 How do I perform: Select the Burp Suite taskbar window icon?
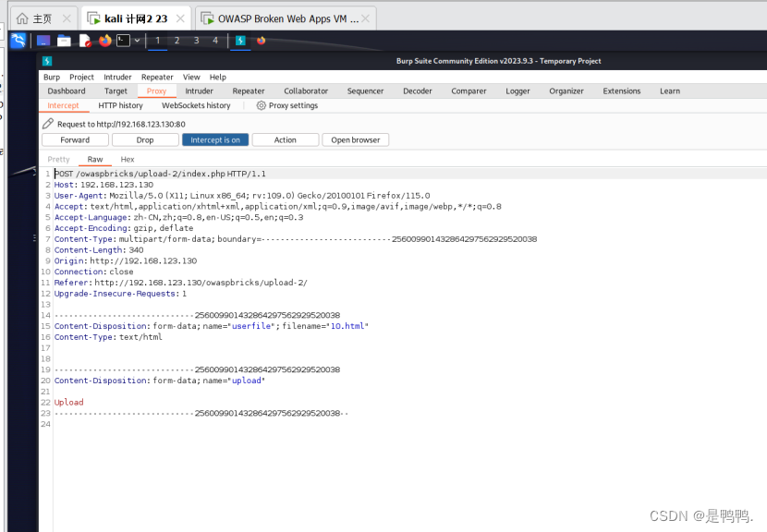tap(240, 41)
